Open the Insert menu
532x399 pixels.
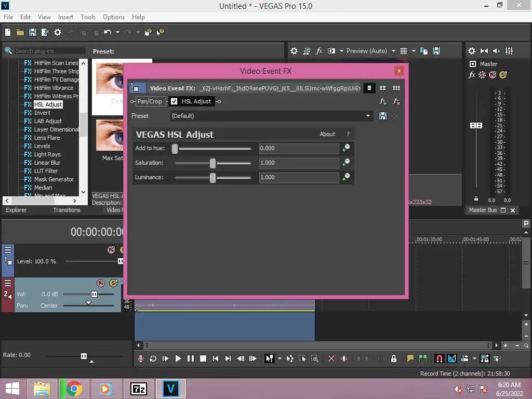click(65, 17)
